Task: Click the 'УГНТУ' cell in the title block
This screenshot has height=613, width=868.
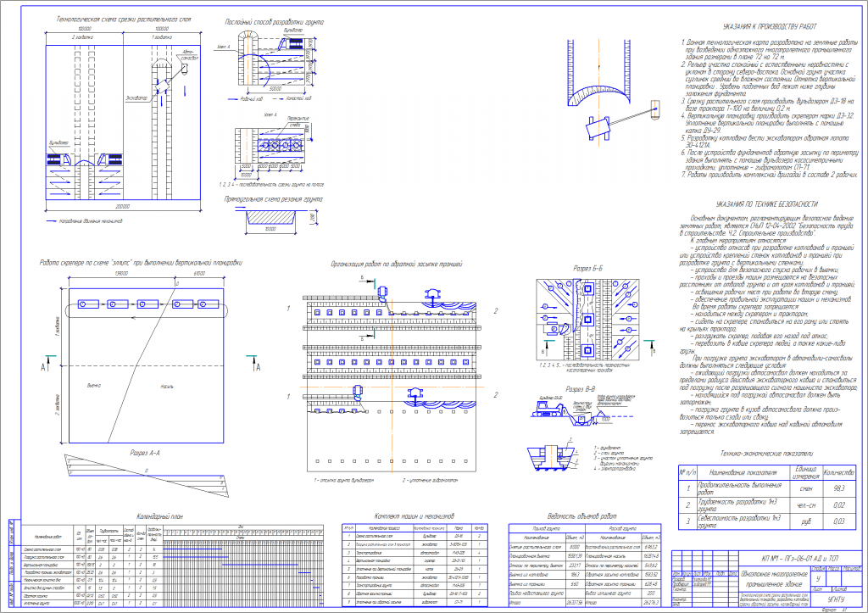Action: pos(837,599)
